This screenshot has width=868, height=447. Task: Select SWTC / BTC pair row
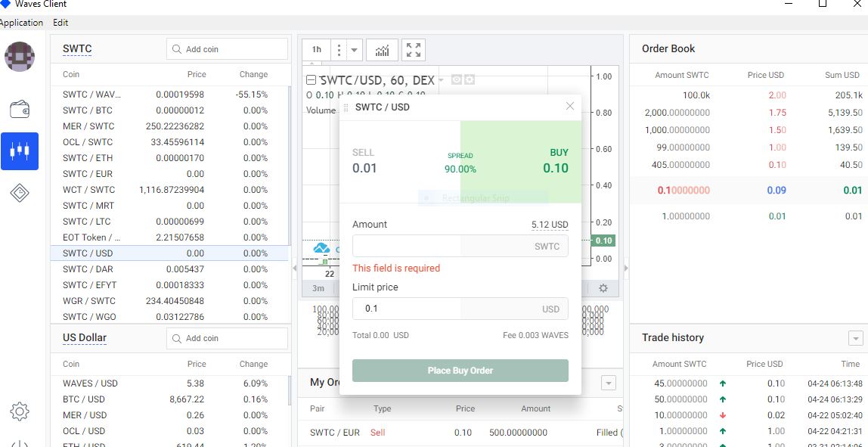coord(169,110)
